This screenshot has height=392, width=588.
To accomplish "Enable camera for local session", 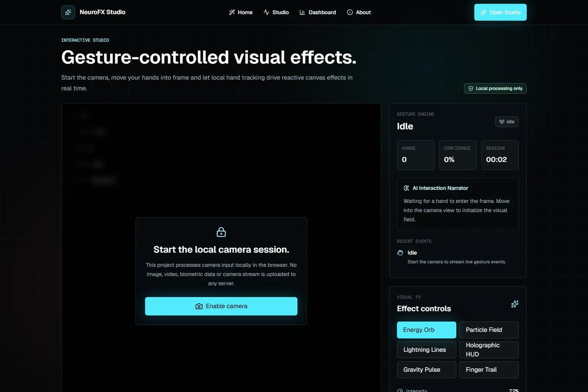I will [x=221, y=306].
